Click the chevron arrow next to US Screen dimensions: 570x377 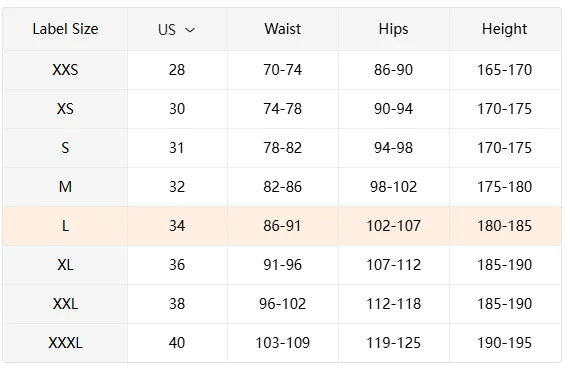190,30
